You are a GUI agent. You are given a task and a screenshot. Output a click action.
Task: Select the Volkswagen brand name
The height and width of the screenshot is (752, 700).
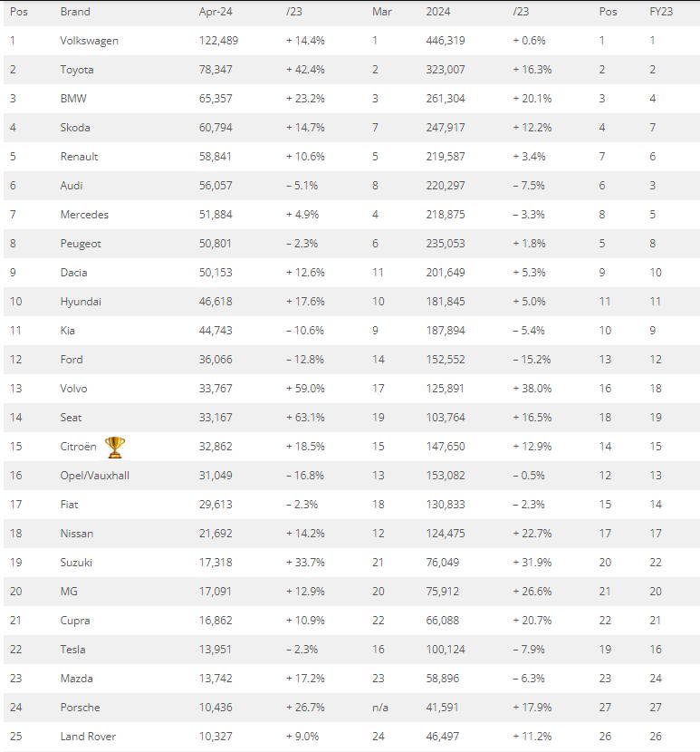pyautogui.click(x=89, y=41)
